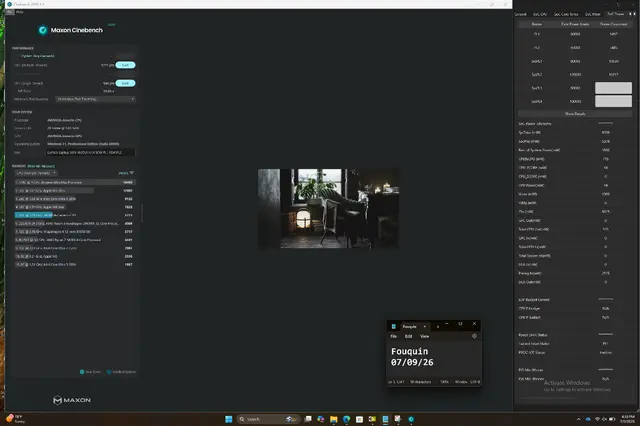Click the Show Details button
This screenshot has height=426, width=640.
[x=575, y=114]
